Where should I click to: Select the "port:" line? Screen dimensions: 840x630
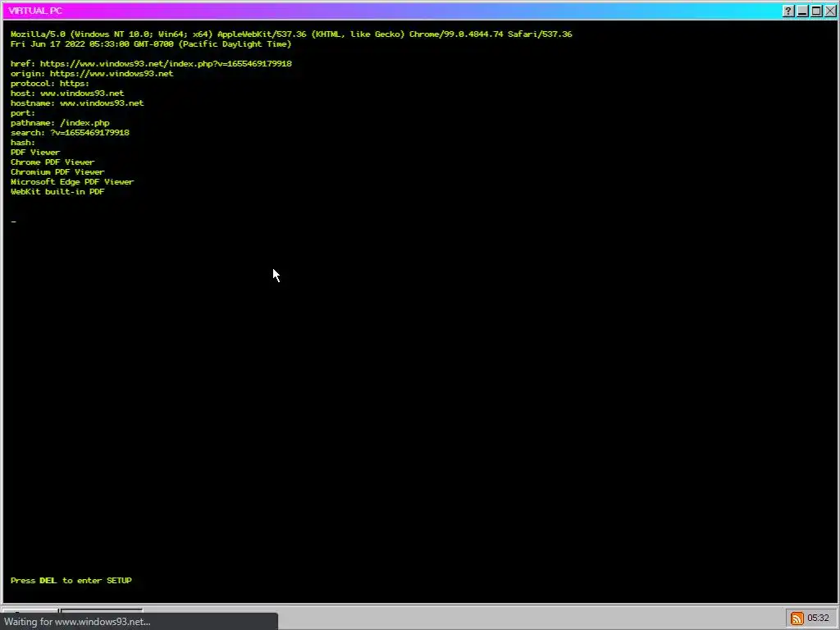click(22, 113)
